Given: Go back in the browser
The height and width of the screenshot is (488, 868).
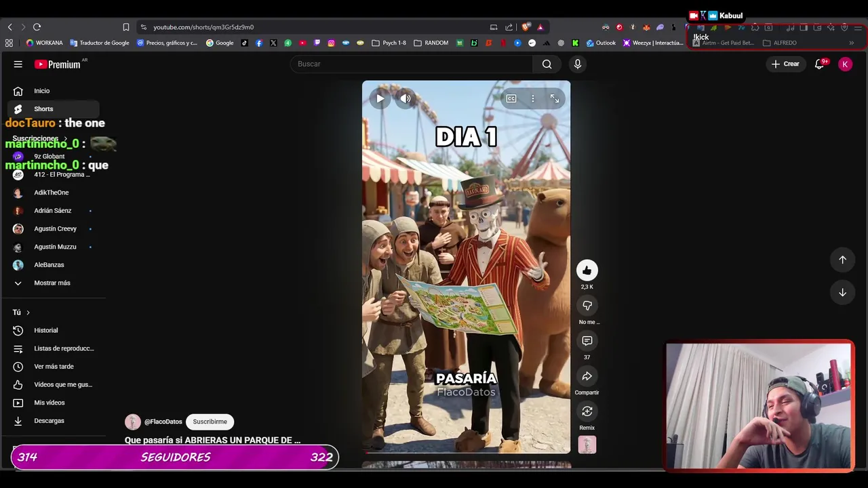Looking at the screenshot, I should click(x=10, y=27).
